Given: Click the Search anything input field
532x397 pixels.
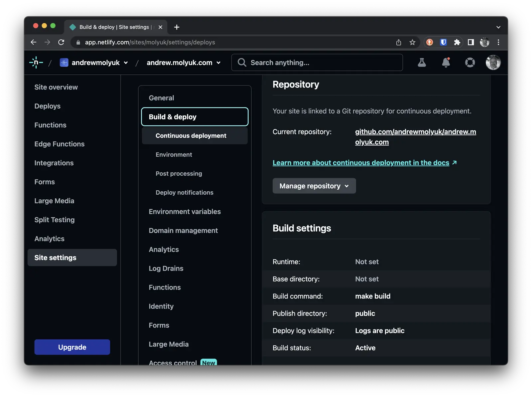Looking at the screenshot, I should [x=316, y=62].
